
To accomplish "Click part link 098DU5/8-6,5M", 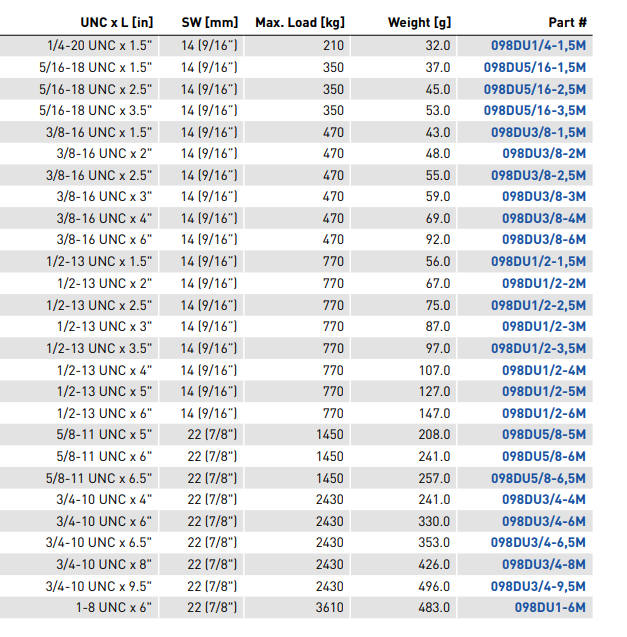I will point(538,478).
